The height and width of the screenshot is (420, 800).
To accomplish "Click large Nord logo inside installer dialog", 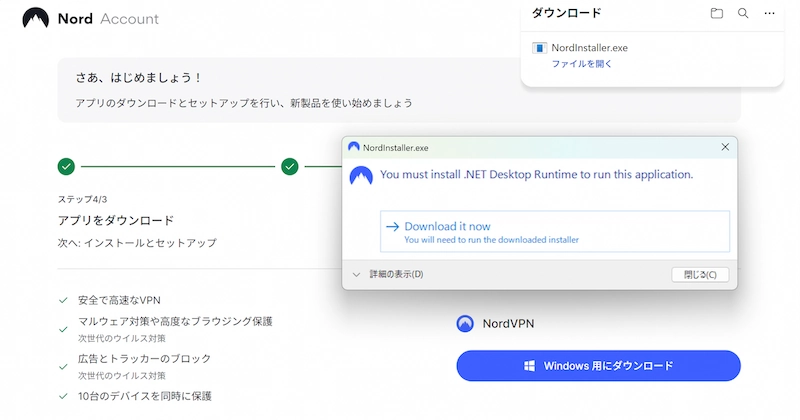I will (x=361, y=176).
